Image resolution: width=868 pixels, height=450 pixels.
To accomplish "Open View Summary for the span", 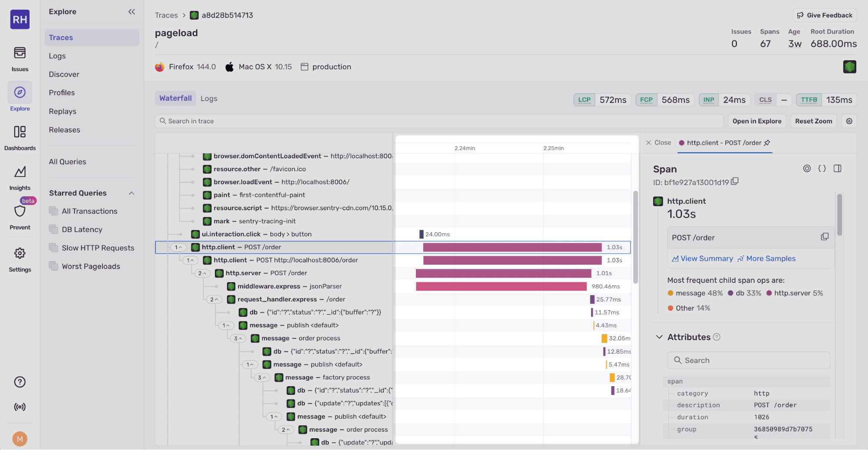I will [703, 258].
